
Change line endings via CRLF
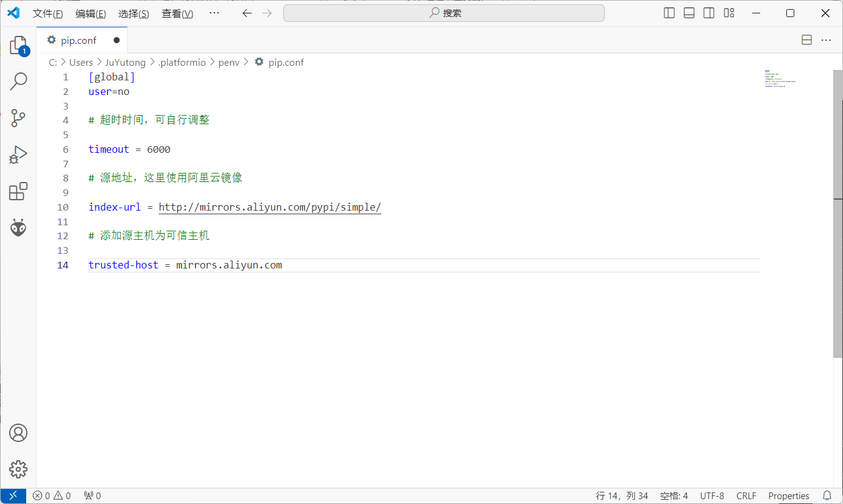746,495
